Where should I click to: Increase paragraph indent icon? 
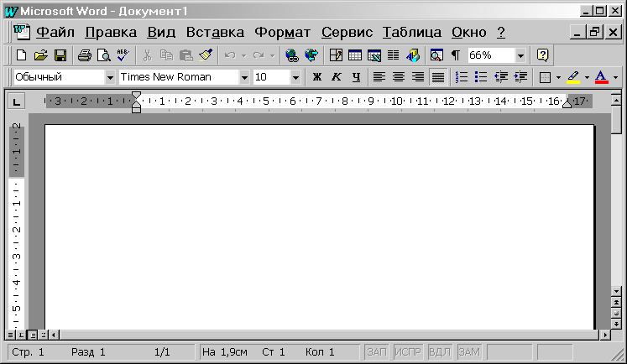[x=520, y=76]
